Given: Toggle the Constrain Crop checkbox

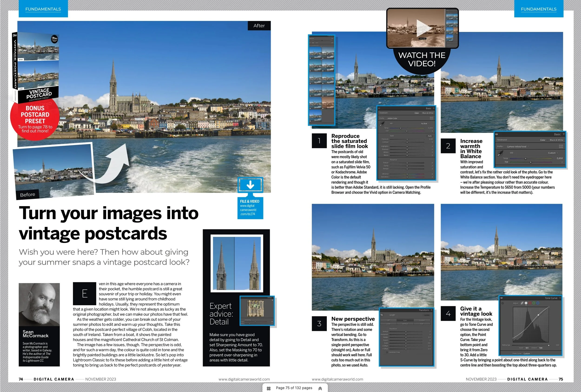Looking at the screenshot, I should coord(387,352).
